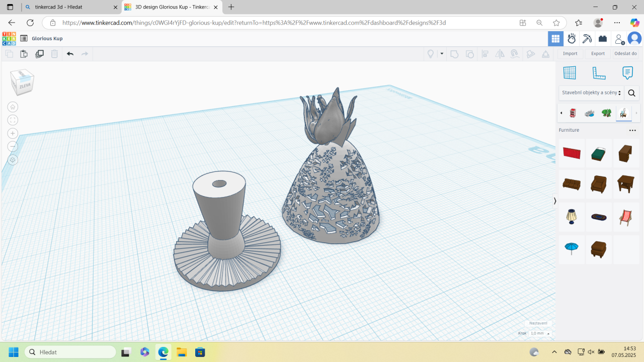Select the trees category thumbnail
Image resolution: width=644 pixels, height=362 pixels.
(606, 113)
